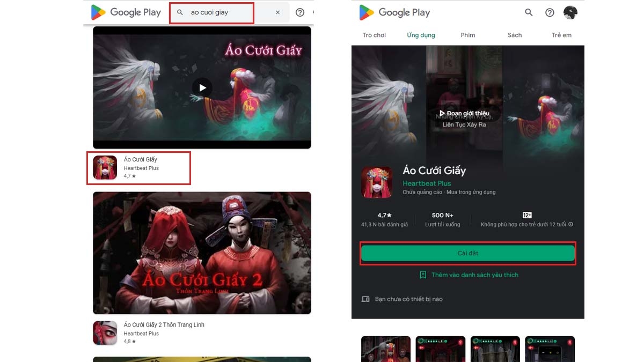The image size is (644, 362).
Task: Click the wishlist bookmark icon
Action: coord(422,275)
